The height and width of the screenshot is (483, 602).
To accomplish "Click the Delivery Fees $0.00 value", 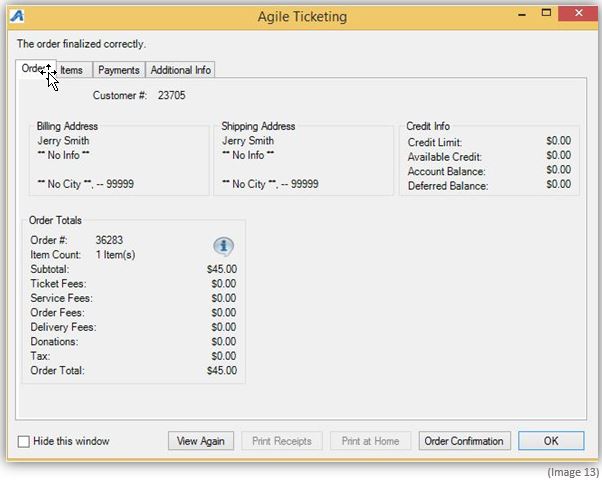I will click(x=224, y=327).
